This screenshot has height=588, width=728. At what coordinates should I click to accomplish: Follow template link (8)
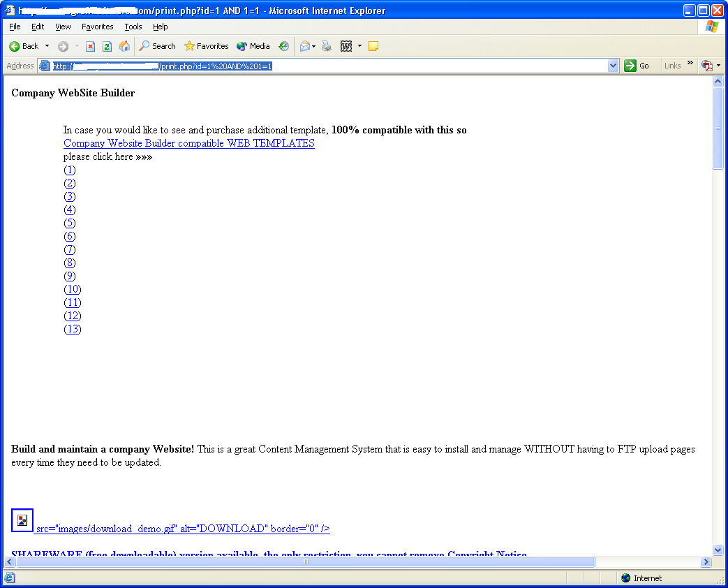(x=70, y=263)
